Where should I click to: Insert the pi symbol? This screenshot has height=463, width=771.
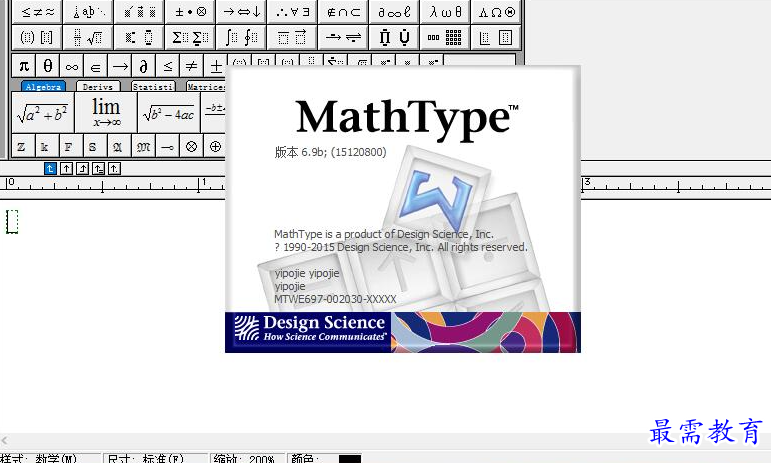pos(24,66)
